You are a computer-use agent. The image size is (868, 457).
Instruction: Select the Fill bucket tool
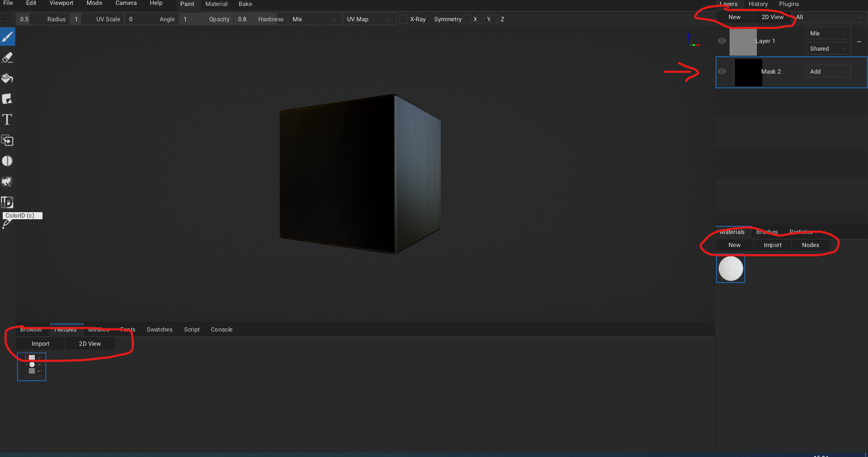point(8,79)
